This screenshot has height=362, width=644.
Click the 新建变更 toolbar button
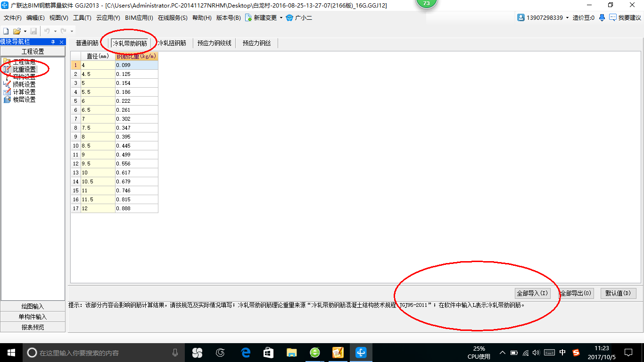(261, 17)
